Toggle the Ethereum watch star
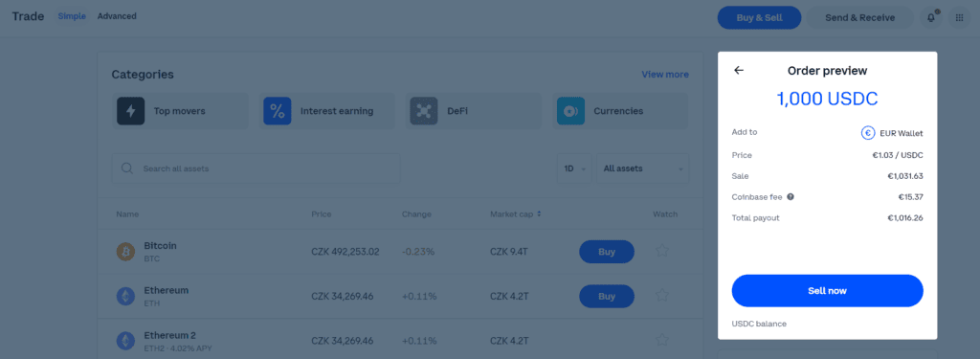Image resolution: width=980 pixels, height=359 pixels. pos(662,296)
